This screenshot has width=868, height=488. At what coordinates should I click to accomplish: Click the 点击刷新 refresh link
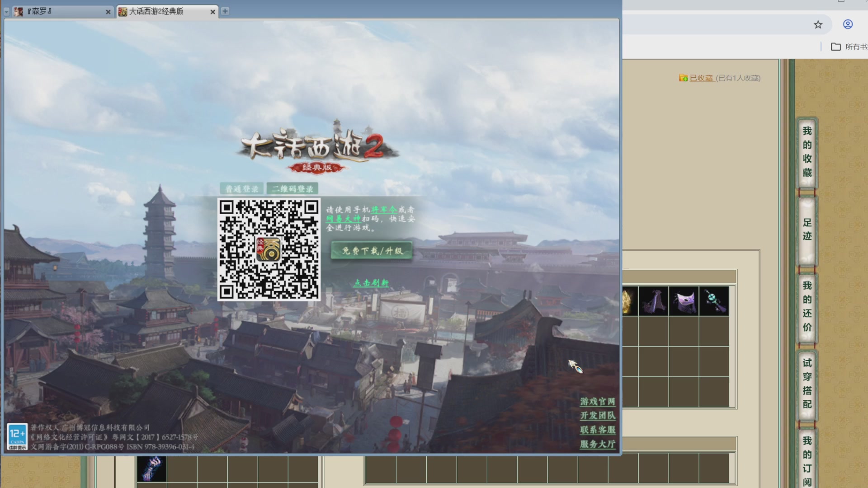371,283
